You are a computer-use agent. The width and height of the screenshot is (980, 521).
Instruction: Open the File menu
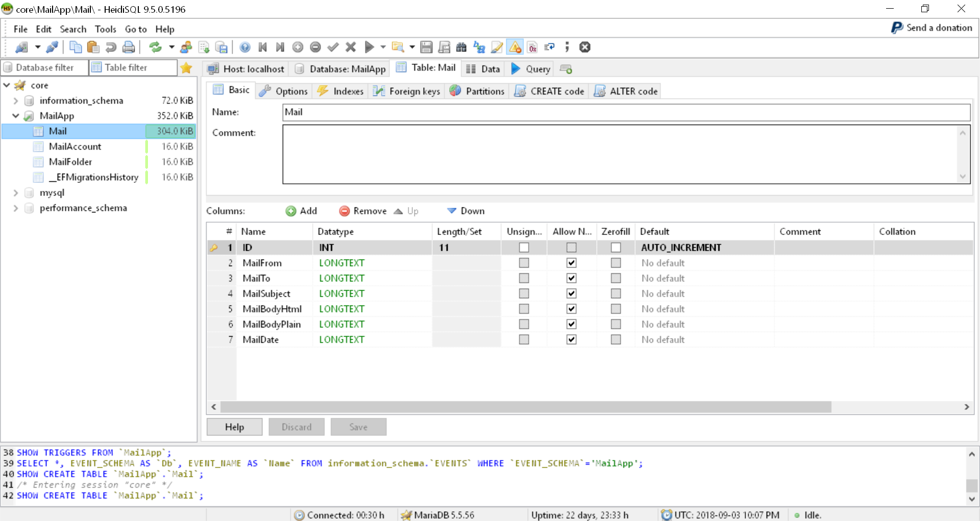point(20,29)
